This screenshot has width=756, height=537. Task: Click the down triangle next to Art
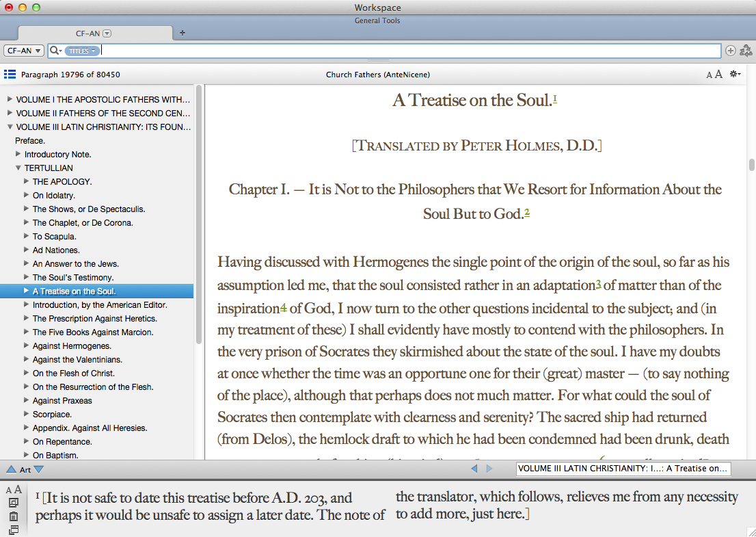[39, 469]
